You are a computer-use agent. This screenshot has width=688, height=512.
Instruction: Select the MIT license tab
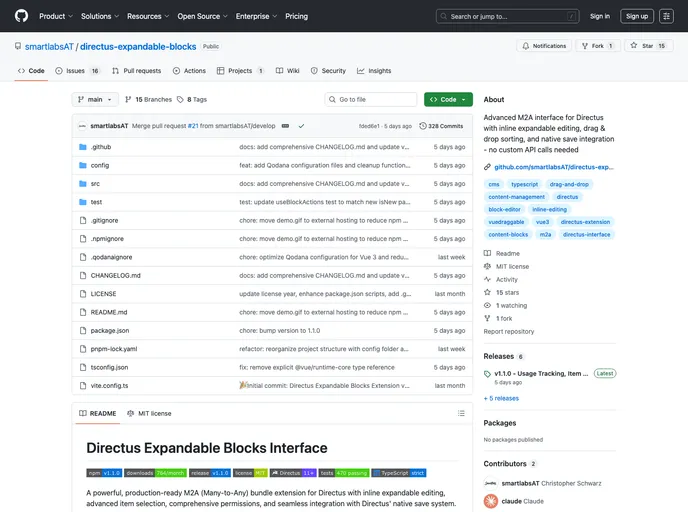pos(149,413)
